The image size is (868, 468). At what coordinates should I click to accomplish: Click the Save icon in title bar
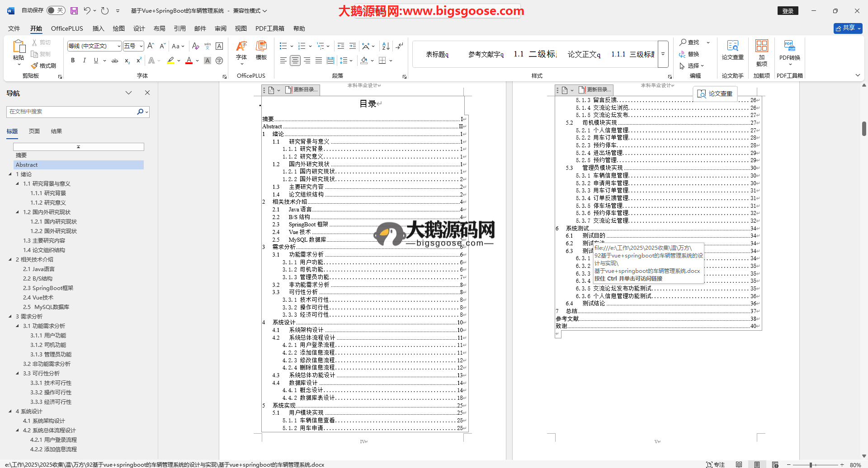pos(74,11)
